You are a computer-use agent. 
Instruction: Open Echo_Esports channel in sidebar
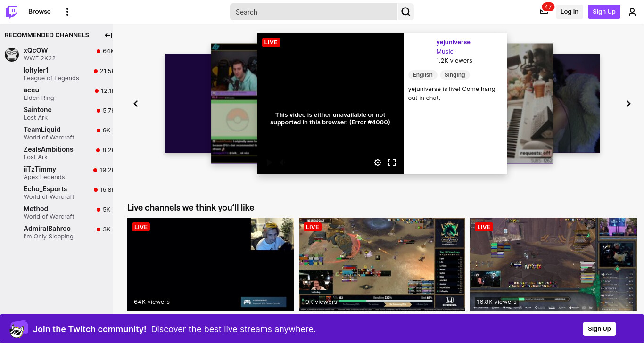coord(57,193)
